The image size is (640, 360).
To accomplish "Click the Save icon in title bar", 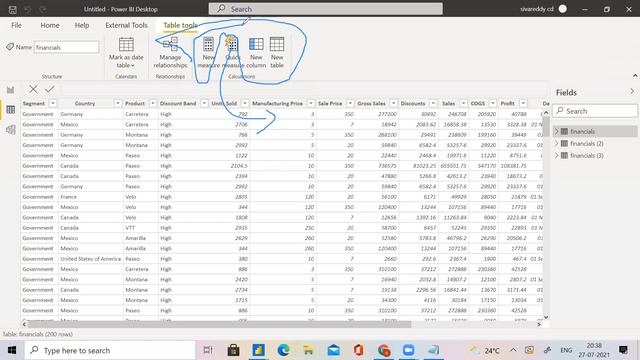I will tap(13, 9).
